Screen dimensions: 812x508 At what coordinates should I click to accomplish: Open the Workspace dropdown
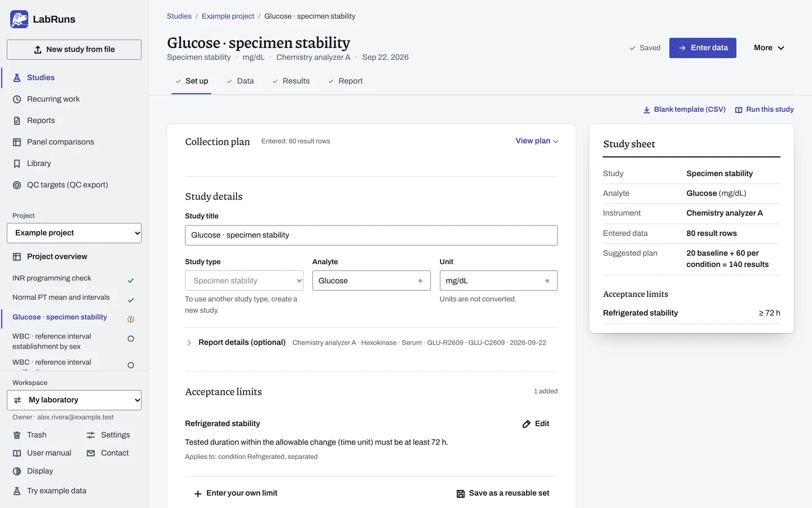point(74,400)
